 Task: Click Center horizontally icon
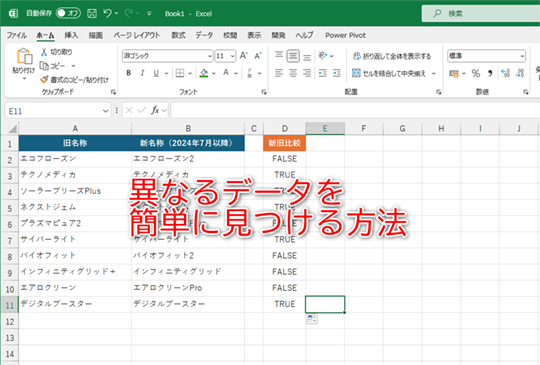click(x=293, y=73)
